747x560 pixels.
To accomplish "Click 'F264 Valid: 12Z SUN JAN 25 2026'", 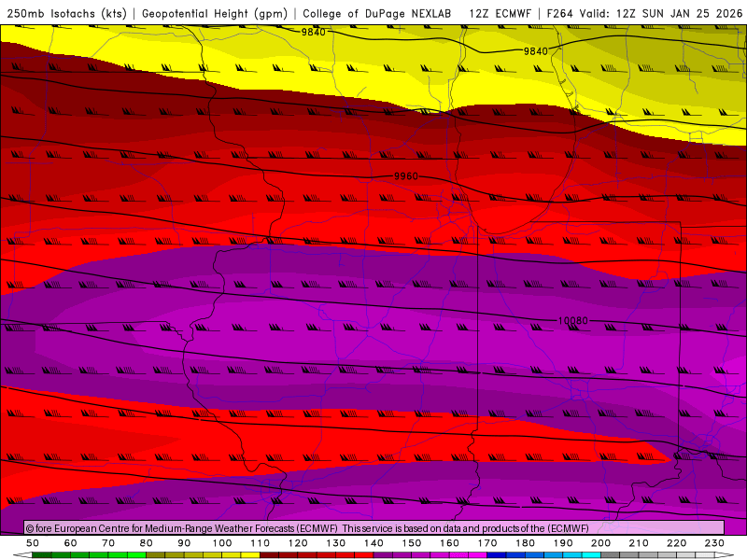I will [644, 13].
